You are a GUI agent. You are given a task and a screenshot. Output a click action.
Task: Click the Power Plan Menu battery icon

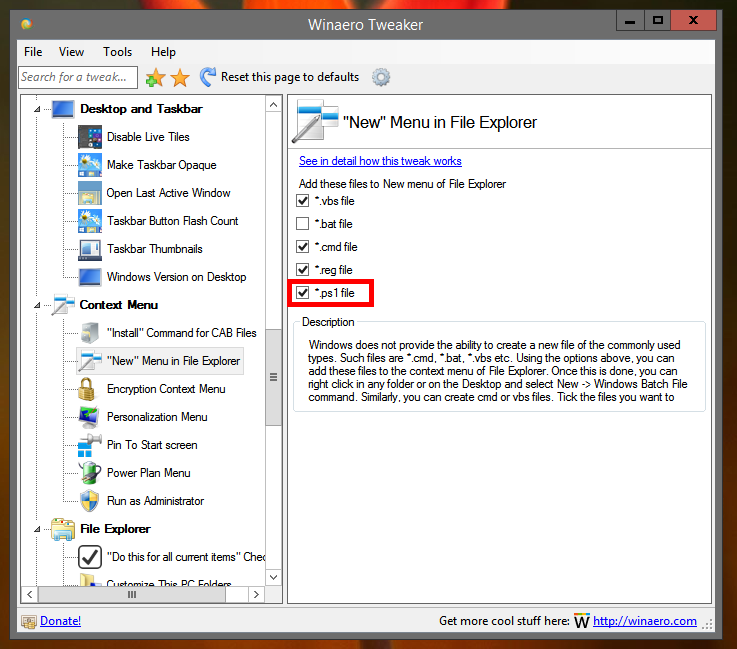click(x=90, y=473)
